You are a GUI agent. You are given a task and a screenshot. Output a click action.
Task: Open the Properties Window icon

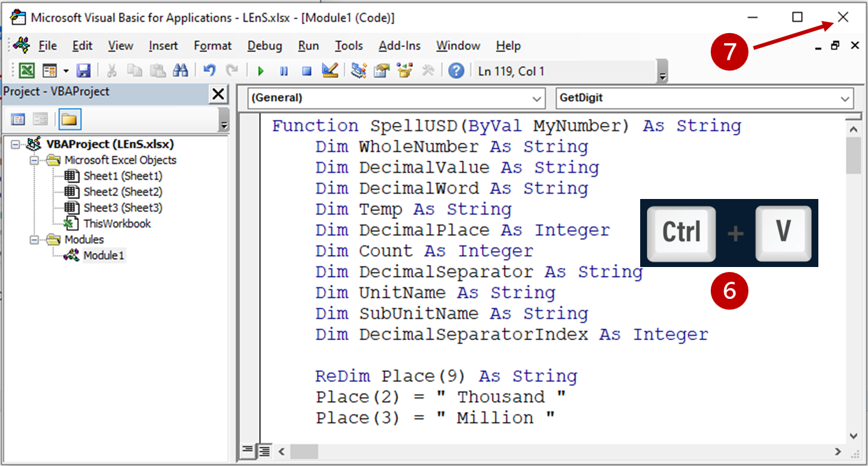pyautogui.click(x=381, y=70)
